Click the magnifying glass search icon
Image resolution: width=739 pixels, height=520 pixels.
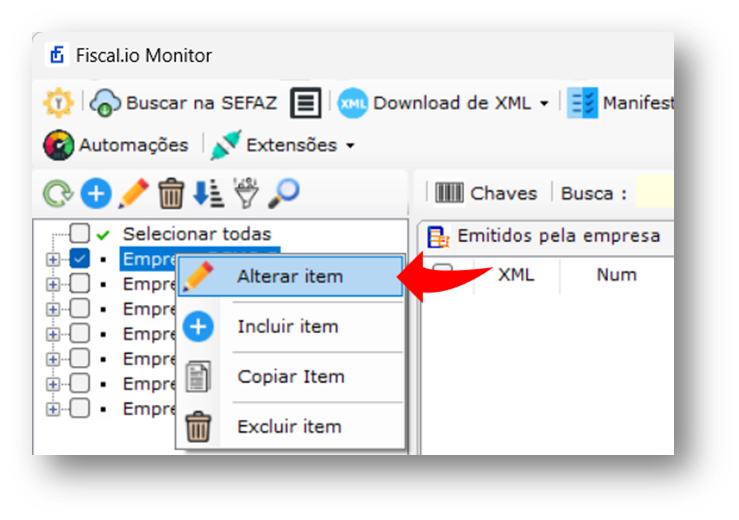pyautogui.click(x=284, y=193)
